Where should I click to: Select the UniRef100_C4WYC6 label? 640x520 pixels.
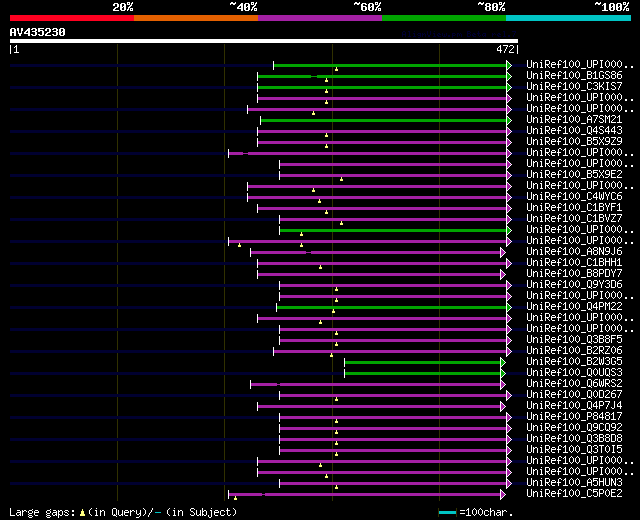click(574, 197)
